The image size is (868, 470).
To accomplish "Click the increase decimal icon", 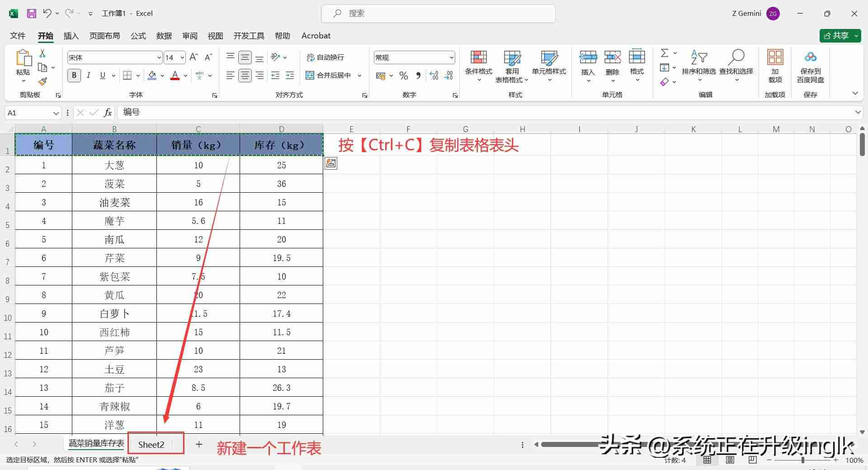I will click(434, 76).
